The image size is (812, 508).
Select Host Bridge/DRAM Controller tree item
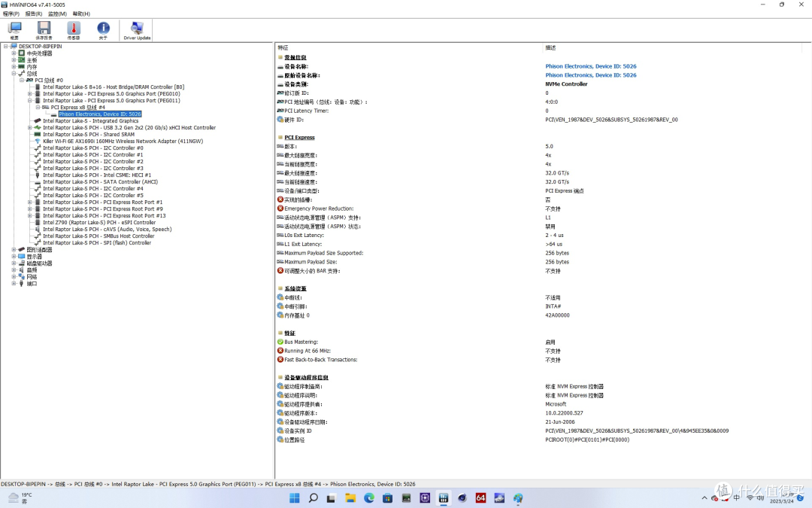pyautogui.click(x=114, y=87)
